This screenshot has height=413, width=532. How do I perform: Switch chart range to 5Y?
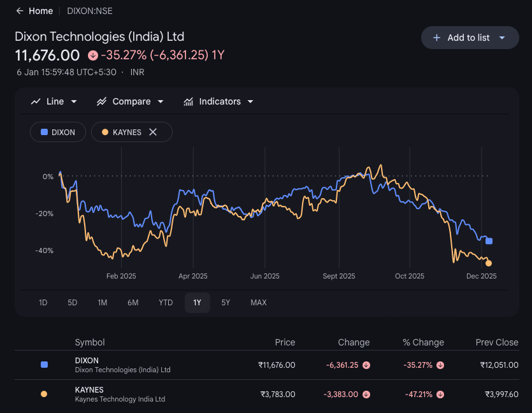click(x=226, y=302)
